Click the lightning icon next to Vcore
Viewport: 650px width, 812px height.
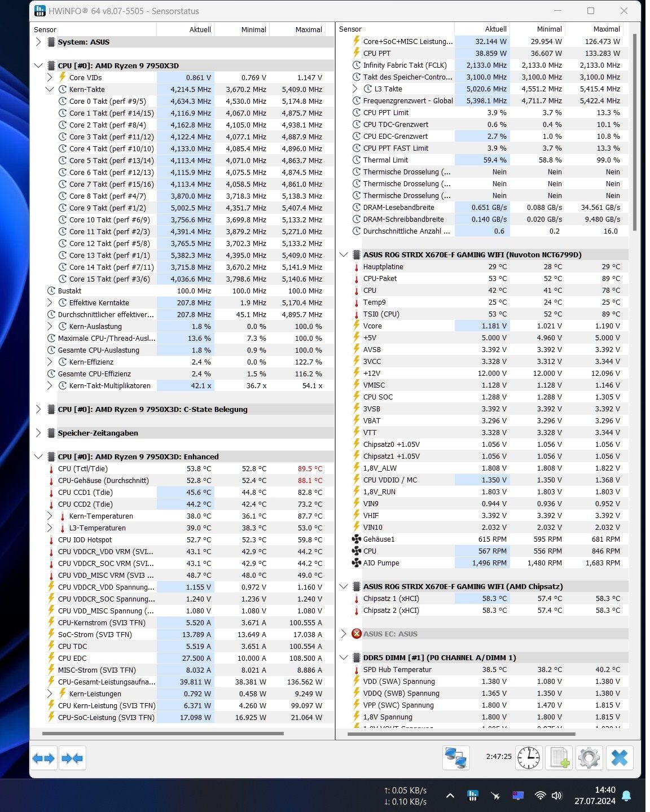(356, 326)
